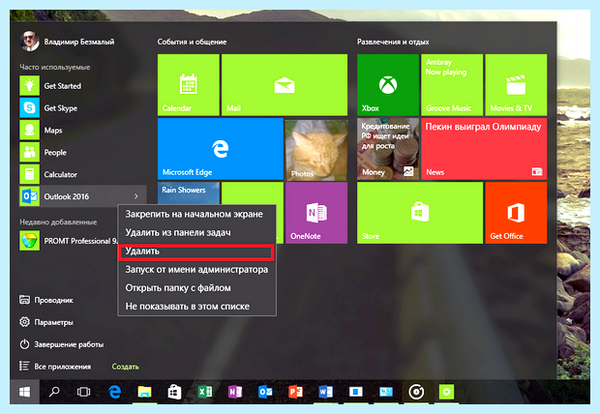Open the Get Office tile

pyautogui.click(x=516, y=213)
